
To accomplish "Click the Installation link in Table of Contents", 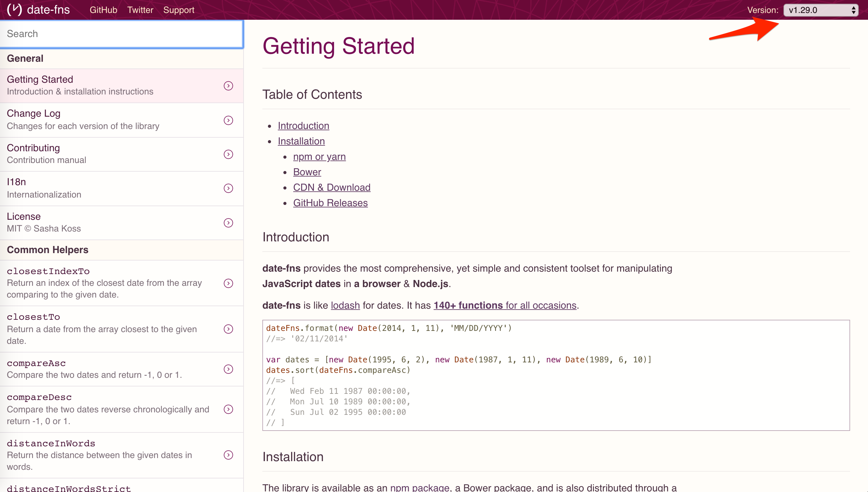I will point(301,141).
